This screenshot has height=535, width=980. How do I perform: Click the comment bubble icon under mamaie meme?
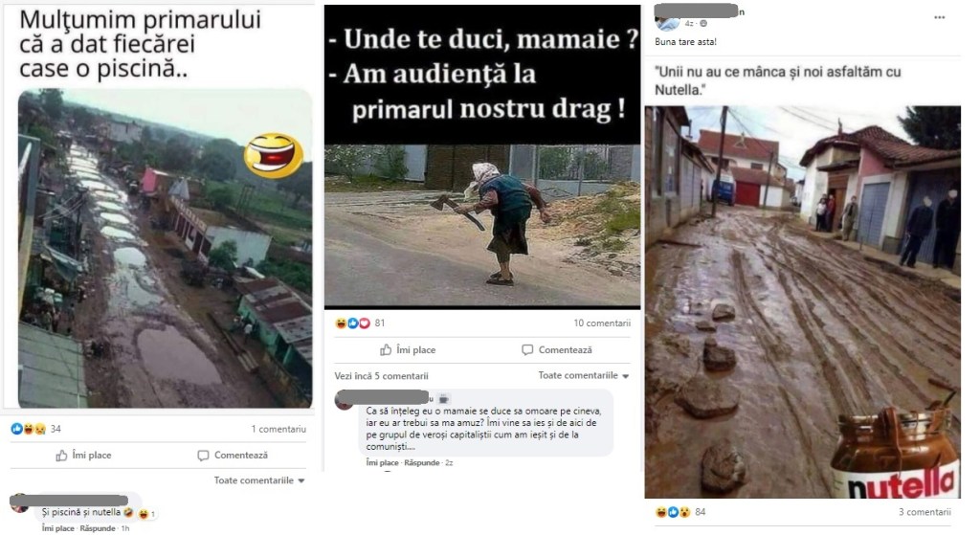pos(527,350)
